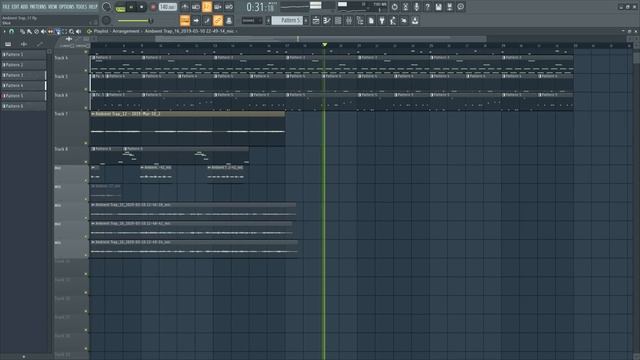Open the ADD menu
640x360 pixels.
[24, 7]
